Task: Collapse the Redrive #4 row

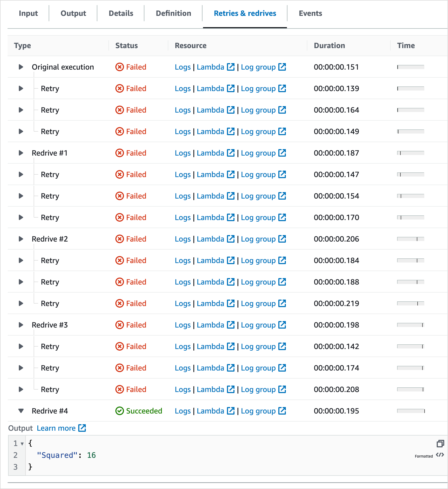Action: pos(21,411)
